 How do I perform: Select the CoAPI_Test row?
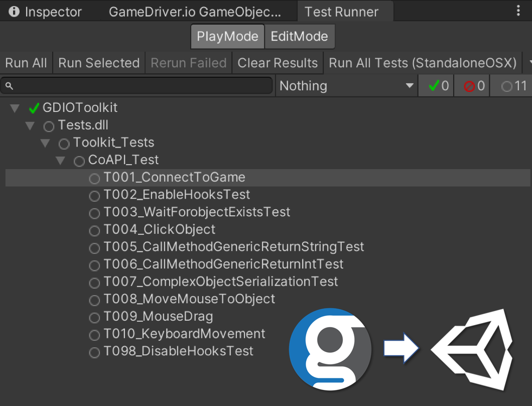tap(268, 160)
